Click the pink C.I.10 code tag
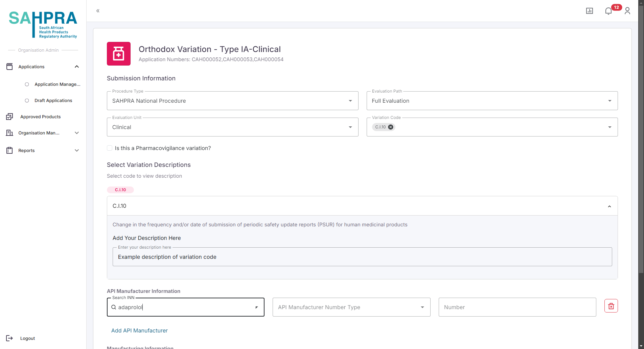Image resolution: width=644 pixels, height=349 pixels. [x=120, y=190]
